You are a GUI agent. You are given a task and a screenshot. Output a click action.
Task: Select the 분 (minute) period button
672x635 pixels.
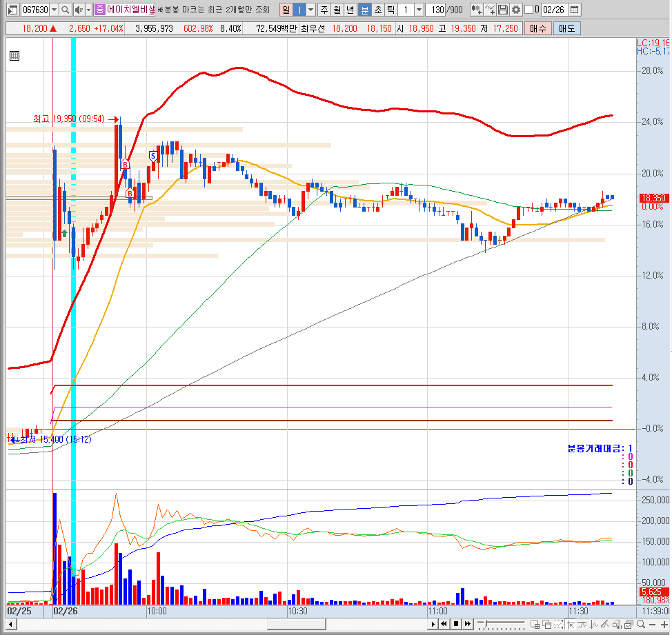(364, 10)
